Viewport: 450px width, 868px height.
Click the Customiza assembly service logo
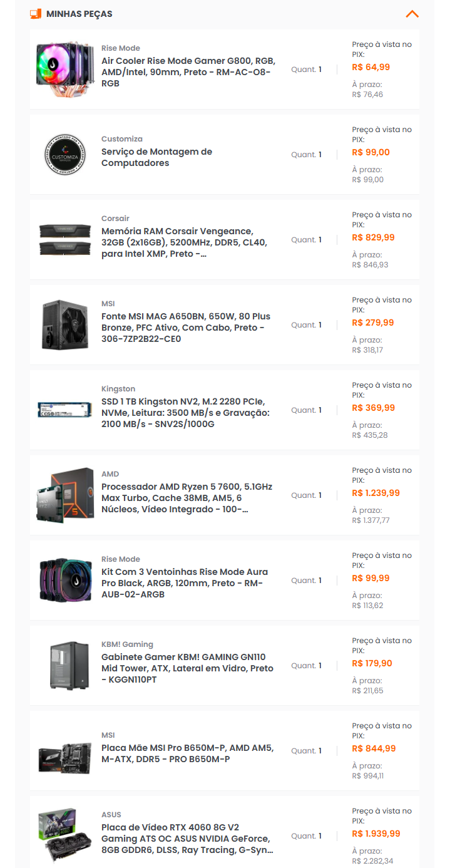tap(66, 155)
